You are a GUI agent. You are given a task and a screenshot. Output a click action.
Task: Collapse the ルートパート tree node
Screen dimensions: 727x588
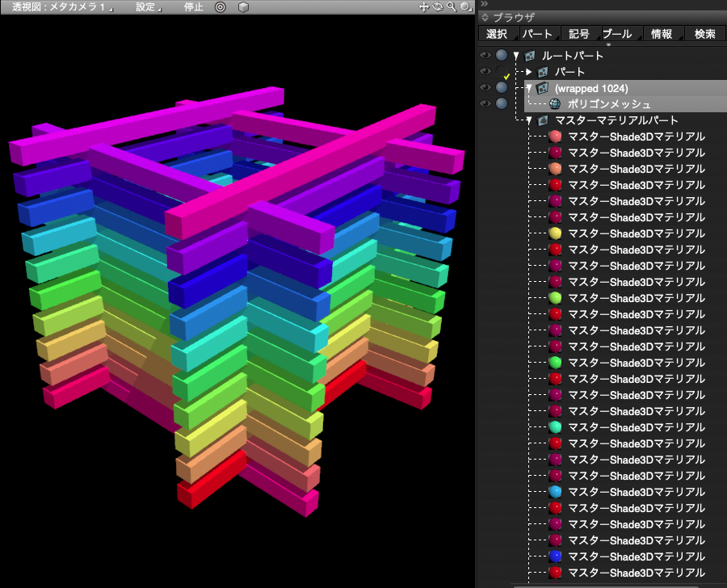tap(517, 56)
